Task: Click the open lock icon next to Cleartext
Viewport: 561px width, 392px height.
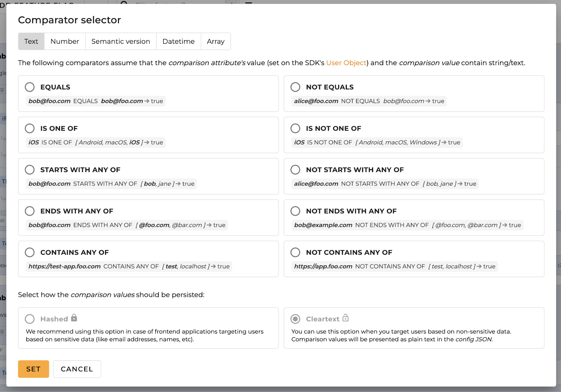Action: [x=346, y=318]
